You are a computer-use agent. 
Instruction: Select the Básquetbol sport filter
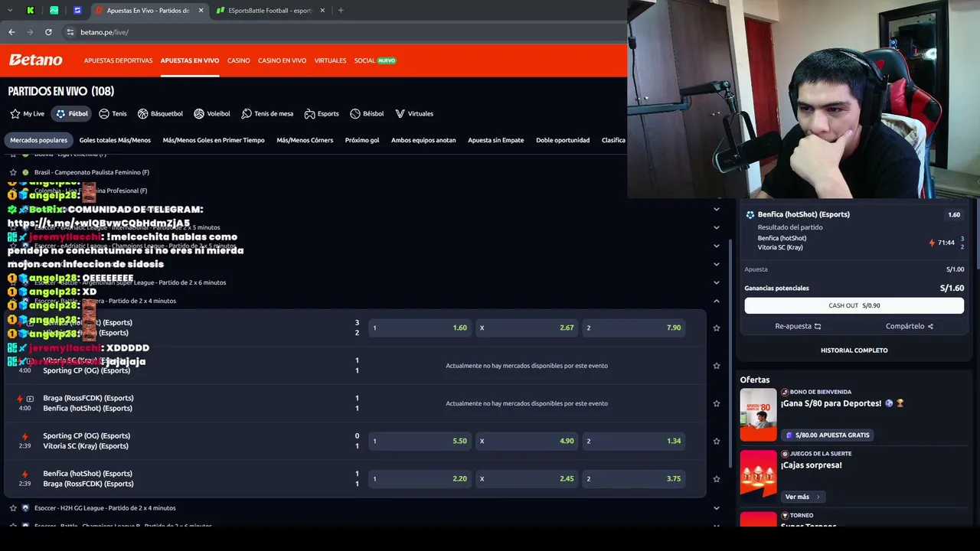(x=160, y=114)
